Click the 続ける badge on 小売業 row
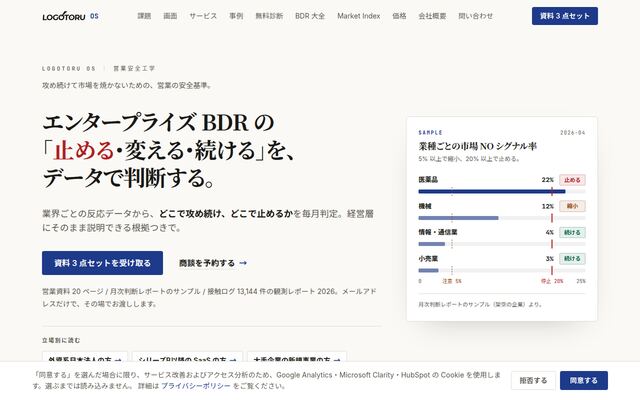The height and width of the screenshot is (400, 640). (x=572, y=258)
